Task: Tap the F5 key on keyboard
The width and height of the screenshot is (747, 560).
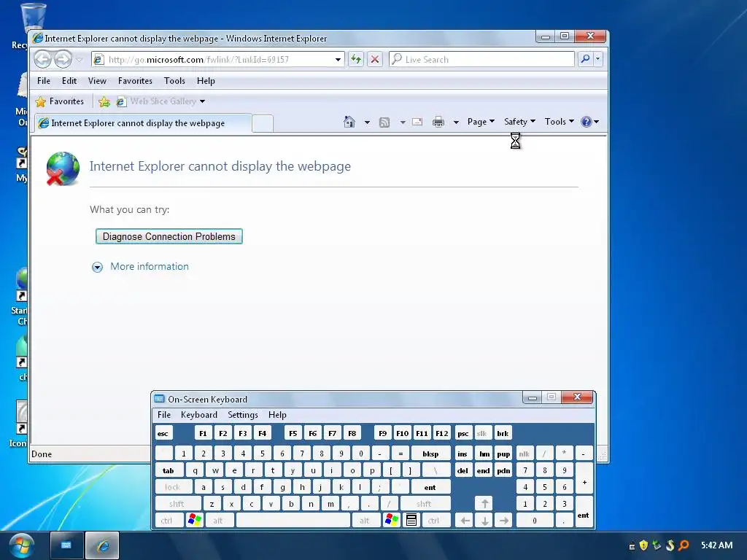Action: [x=293, y=433]
